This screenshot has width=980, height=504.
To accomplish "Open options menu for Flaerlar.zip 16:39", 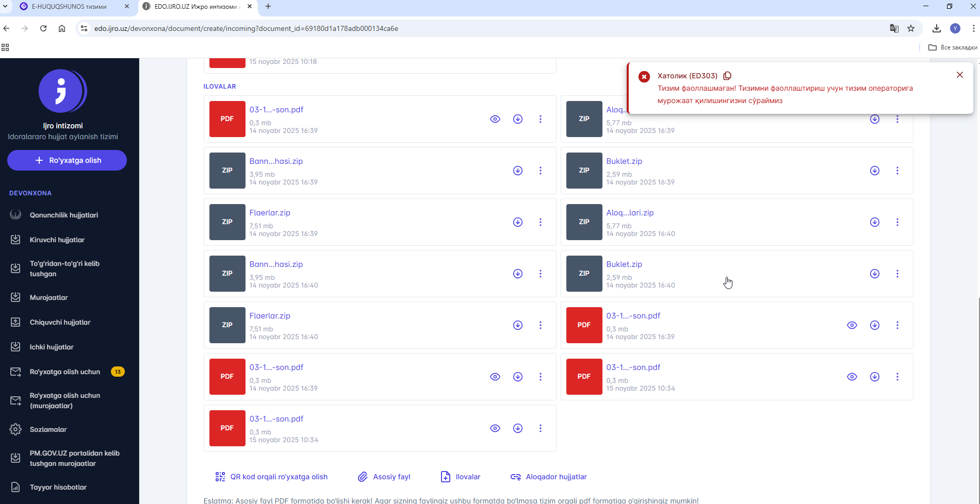I will pyautogui.click(x=541, y=222).
